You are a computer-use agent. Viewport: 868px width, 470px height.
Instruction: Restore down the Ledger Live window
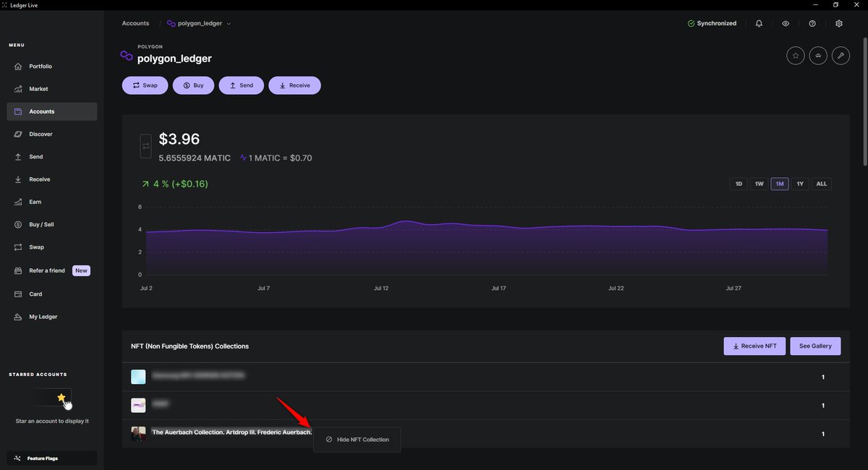835,5
